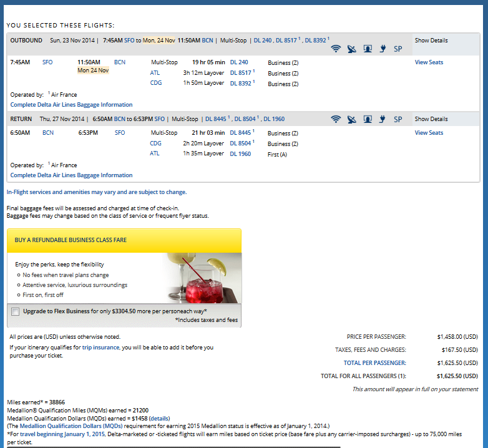Open the MQD details link
The height and width of the screenshot is (448, 488).
pos(159,418)
